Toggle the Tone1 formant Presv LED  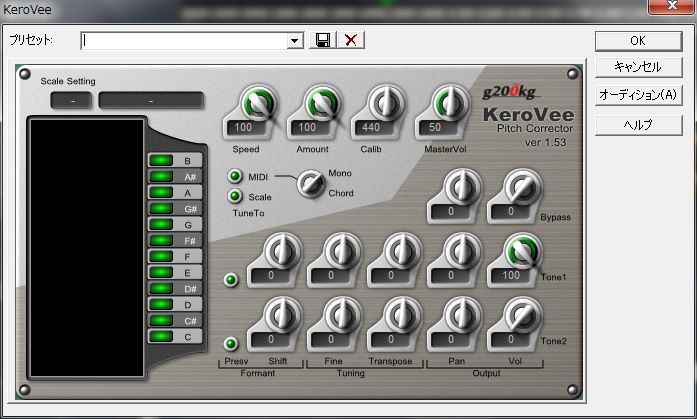tap(231, 280)
